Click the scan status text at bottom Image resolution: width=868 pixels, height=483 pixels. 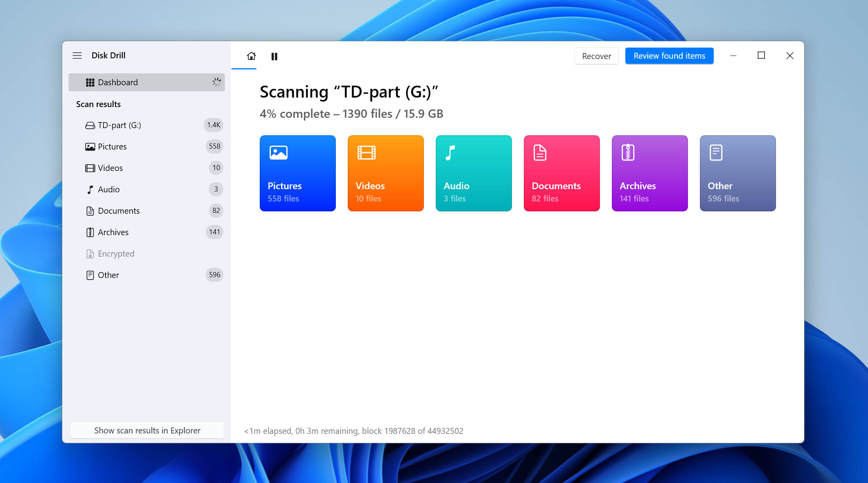click(354, 431)
